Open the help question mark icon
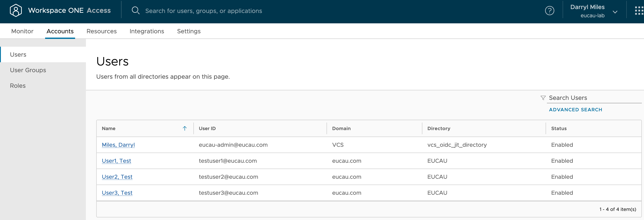 click(x=549, y=11)
